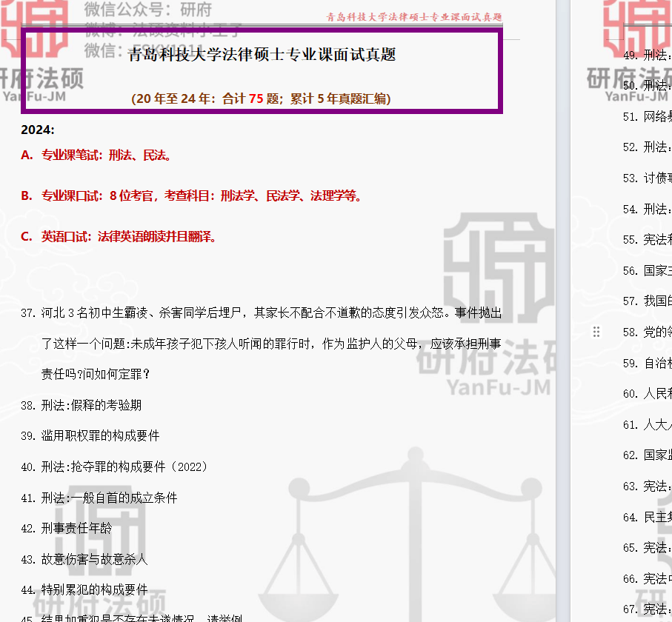
Task: Click question 53 starting 讨债 on right page
Action: pyautogui.click(x=647, y=178)
